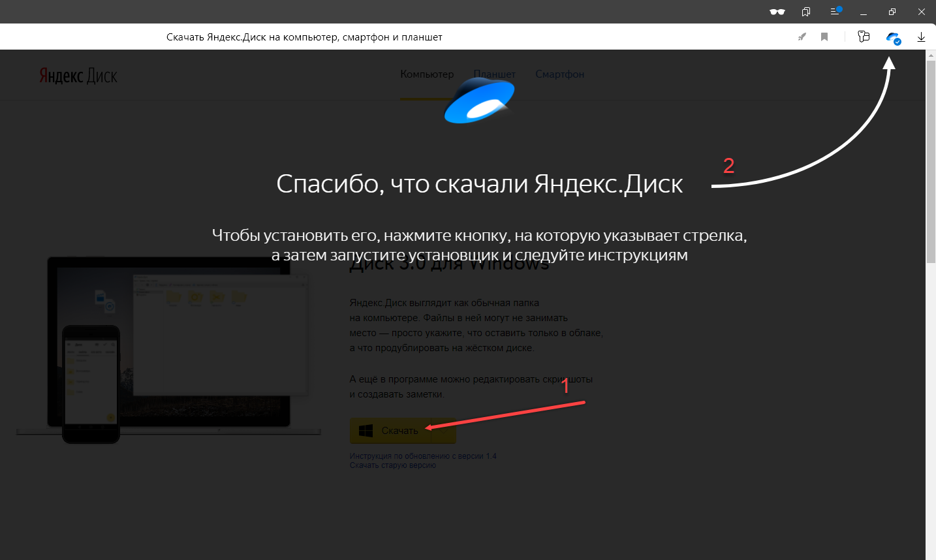This screenshot has height=560, width=936.
Task: Open link Инструкция по обновлению с версии 1.4
Action: pos(423,456)
